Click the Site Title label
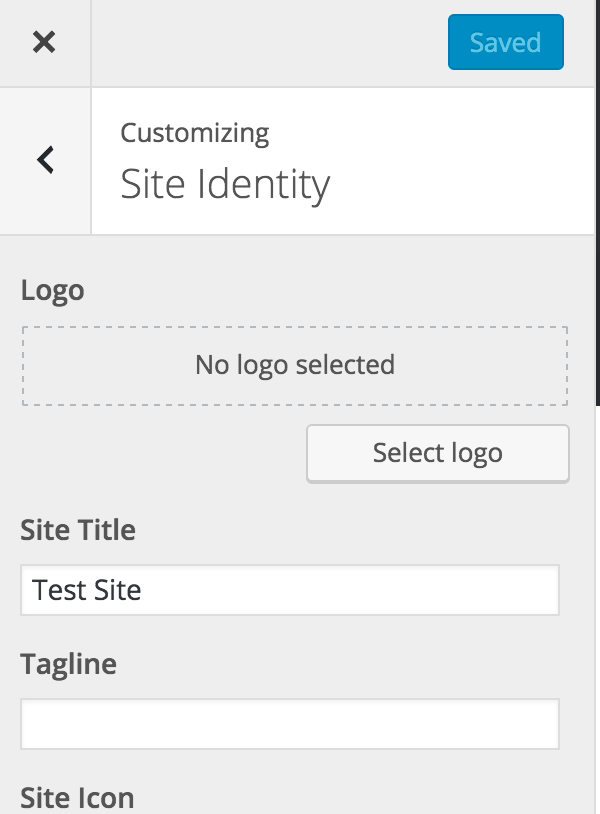This screenshot has width=600, height=814. click(x=79, y=530)
